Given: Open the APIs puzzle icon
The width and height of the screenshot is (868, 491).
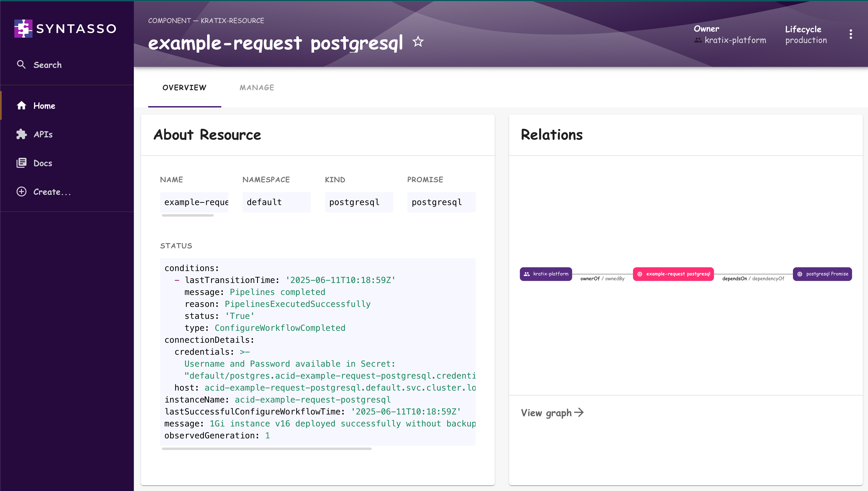Looking at the screenshot, I should coord(22,134).
